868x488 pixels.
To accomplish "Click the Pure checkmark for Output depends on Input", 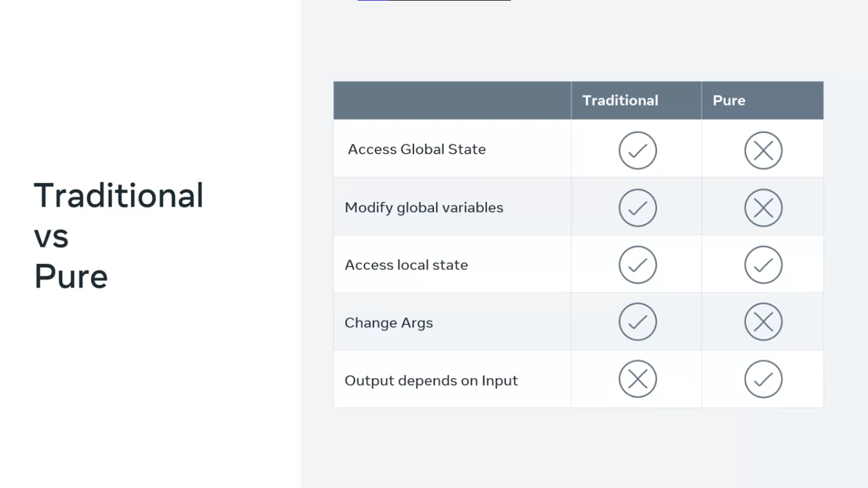I will (x=763, y=379).
